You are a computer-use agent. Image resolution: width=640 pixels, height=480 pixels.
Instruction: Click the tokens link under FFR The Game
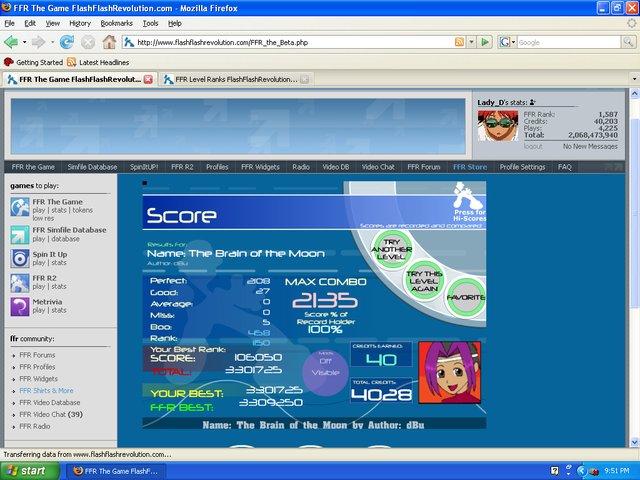click(x=82, y=210)
